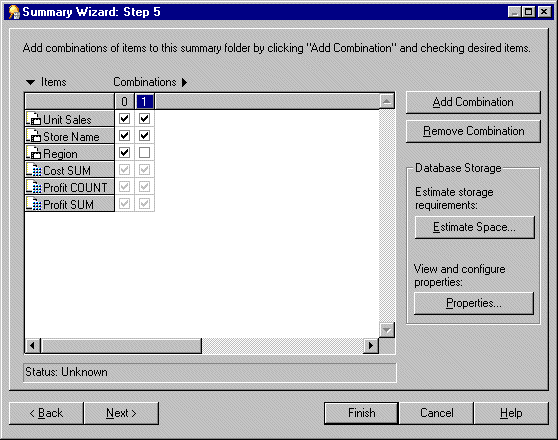Click the Profit COUNT measure icon
This screenshot has width=558, height=440.
coord(34,187)
